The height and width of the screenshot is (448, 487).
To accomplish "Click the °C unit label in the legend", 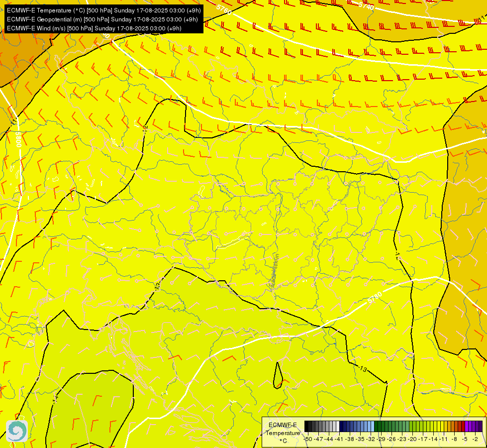I will 283,441.
